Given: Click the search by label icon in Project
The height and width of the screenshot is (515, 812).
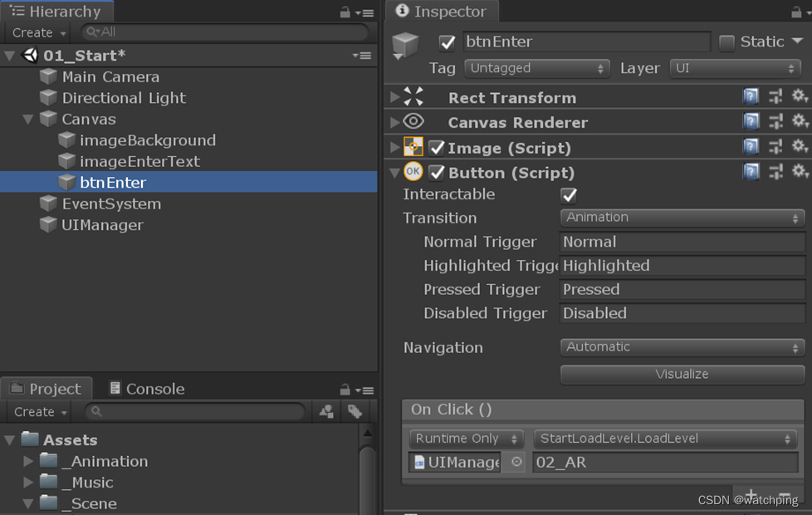Looking at the screenshot, I should pyautogui.click(x=355, y=412).
